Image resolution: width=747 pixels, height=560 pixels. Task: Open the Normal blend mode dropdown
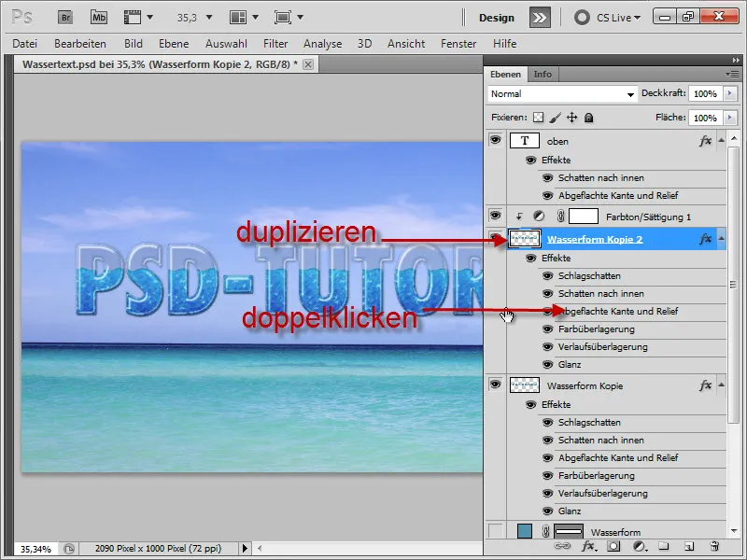[562, 94]
